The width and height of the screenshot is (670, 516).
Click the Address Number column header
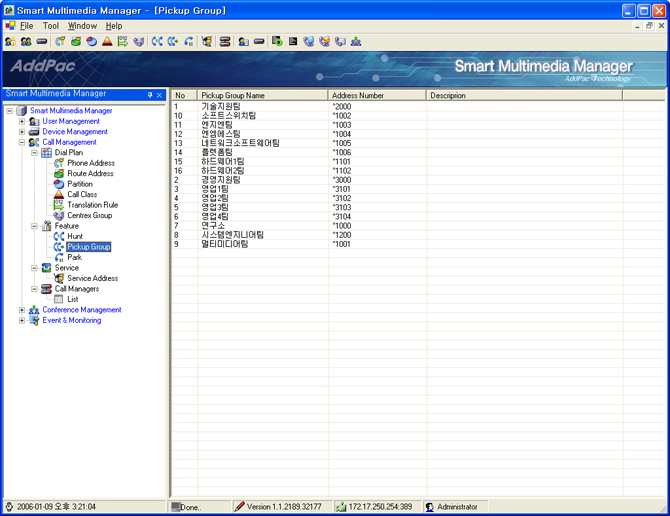(x=375, y=96)
